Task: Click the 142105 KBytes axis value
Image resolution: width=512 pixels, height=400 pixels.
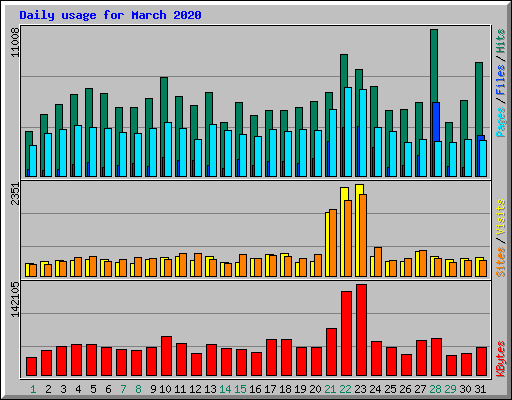Action: [15, 300]
